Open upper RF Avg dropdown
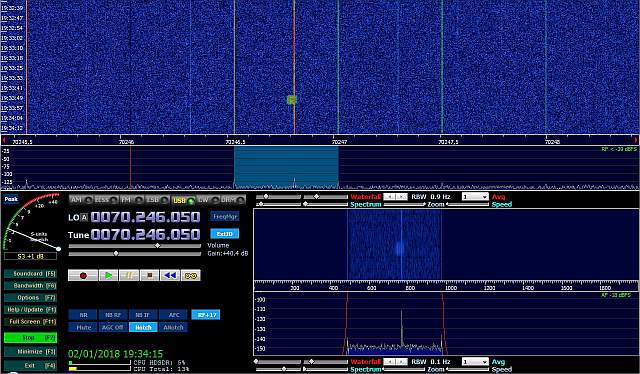The width and height of the screenshot is (640, 374). 475,197
